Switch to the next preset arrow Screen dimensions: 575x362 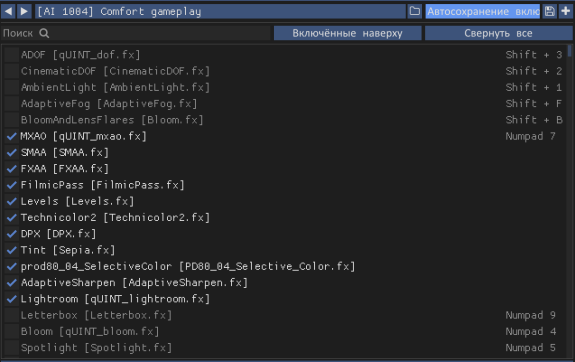[24, 11]
